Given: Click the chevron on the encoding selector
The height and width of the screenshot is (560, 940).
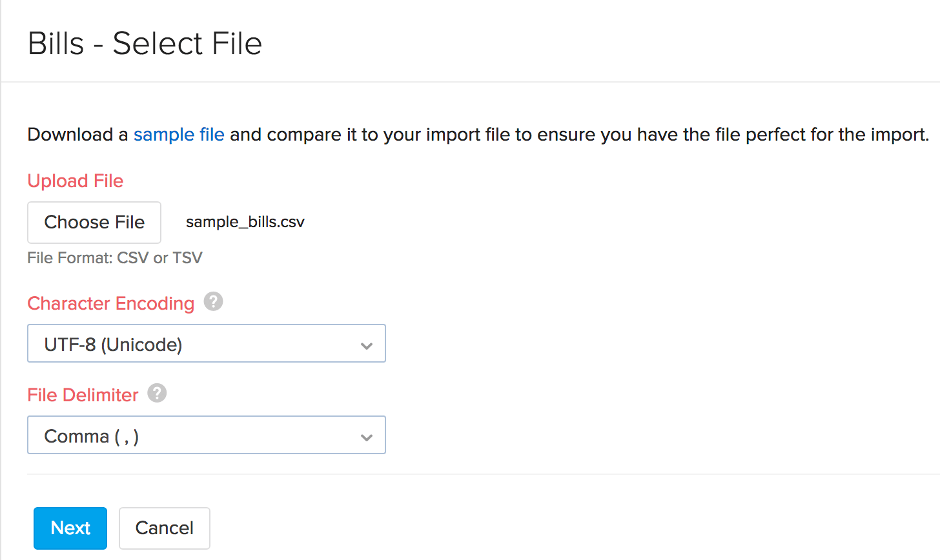Looking at the screenshot, I should (367, 346).
